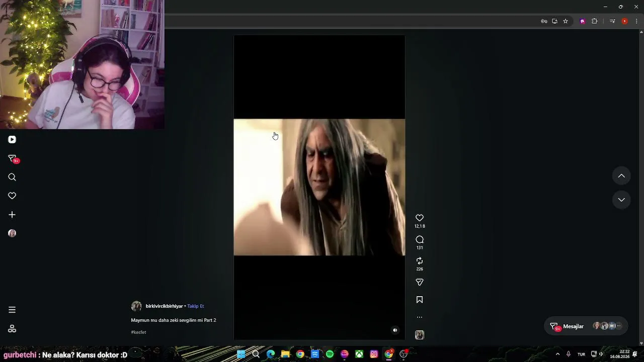
Task: Open the Chrome extensions puzzle menu
Action: [x=594, y=21]
